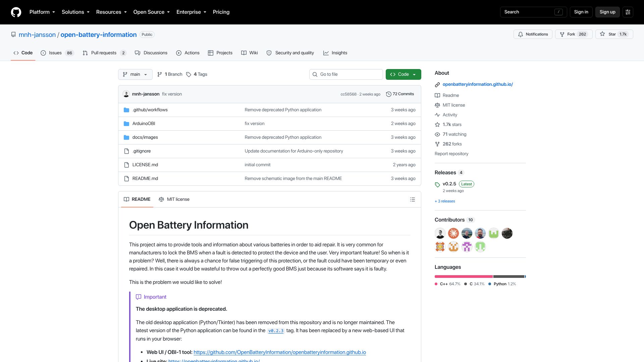644x362 pixels.
Task: Open the orange starburst contributor avatar
Action: [453, 233]
